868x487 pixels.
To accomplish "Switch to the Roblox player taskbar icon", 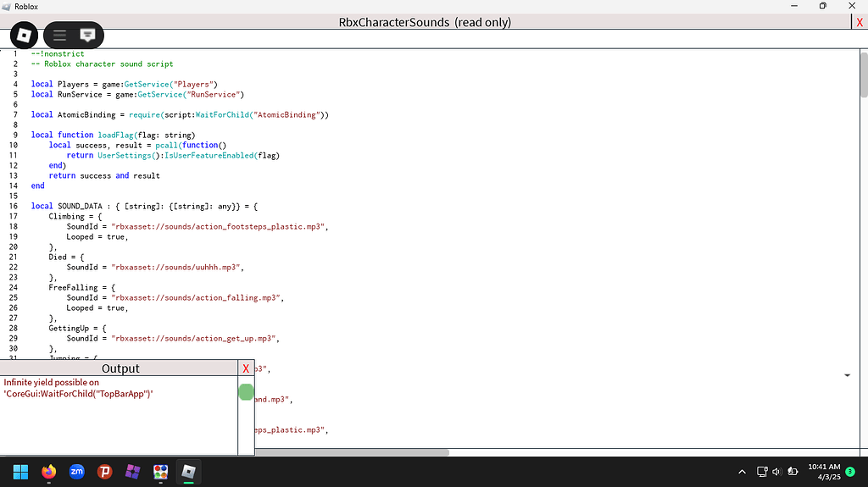I will coord(188,472).
